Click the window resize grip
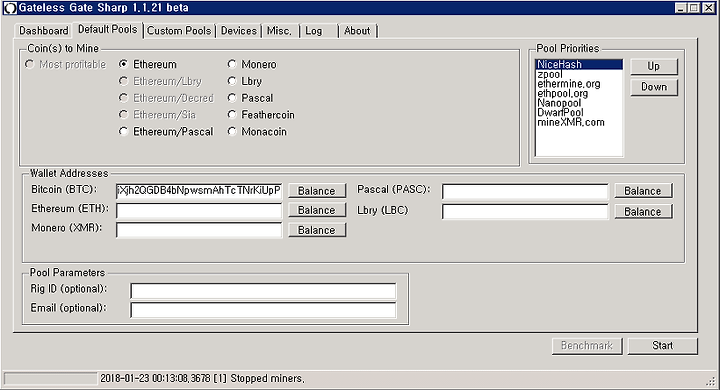 (712, 381)
